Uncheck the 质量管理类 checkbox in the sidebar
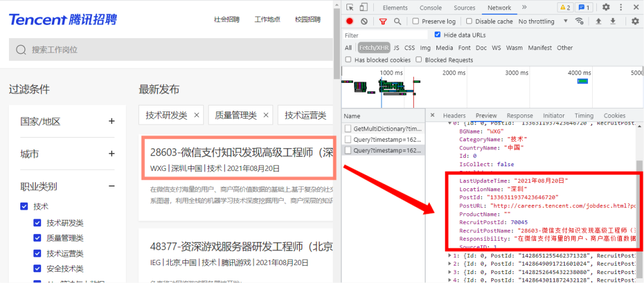Screen dimensions: 644x283 tap(38, 238)
